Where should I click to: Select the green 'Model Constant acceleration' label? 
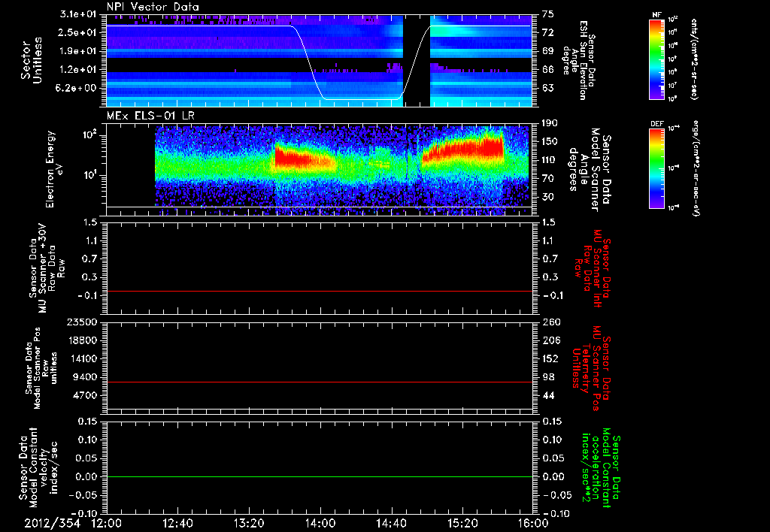[601, 469]
